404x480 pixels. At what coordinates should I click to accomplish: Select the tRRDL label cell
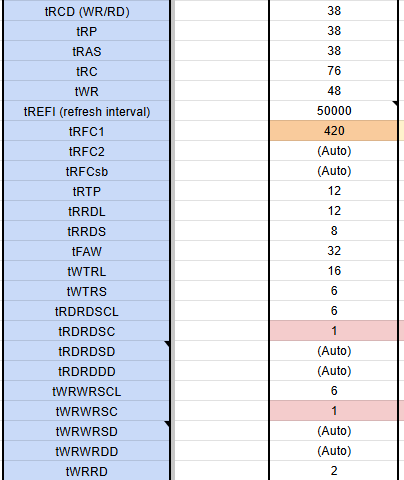[87, 211]
